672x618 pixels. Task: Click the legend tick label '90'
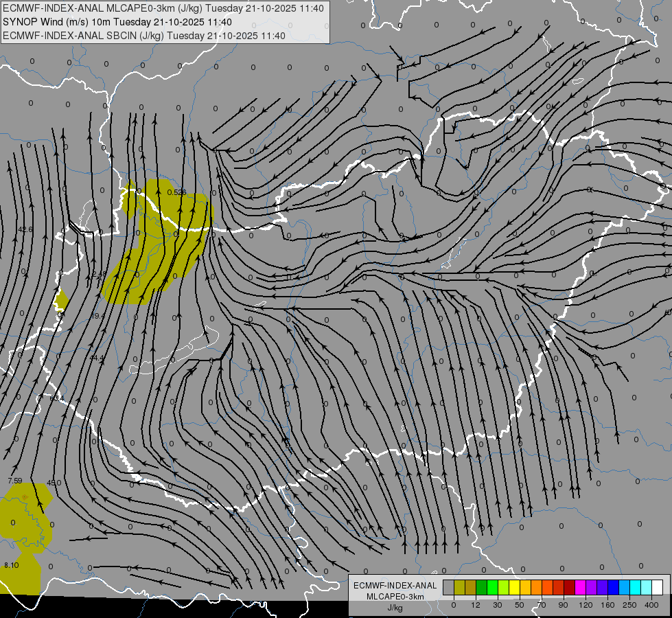pos(563,605)
